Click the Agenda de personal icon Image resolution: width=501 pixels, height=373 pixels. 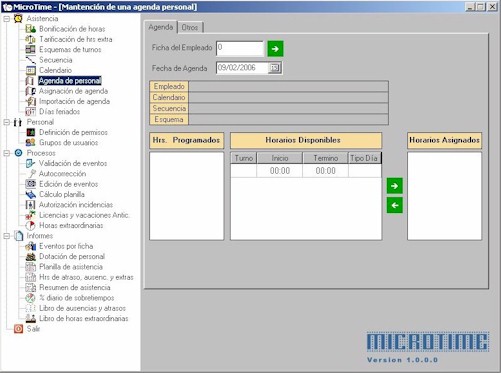tap(31, 81)
